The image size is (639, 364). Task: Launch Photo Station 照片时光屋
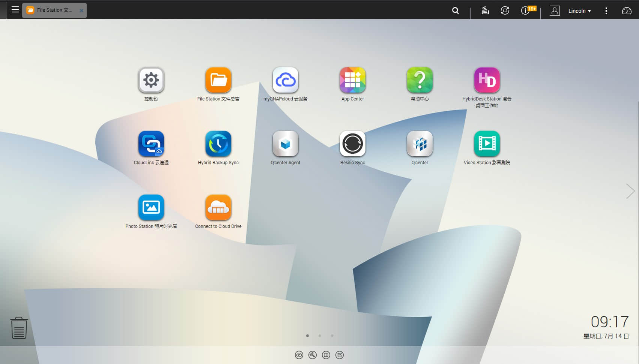pyautogui.click(x=151, y=207)
